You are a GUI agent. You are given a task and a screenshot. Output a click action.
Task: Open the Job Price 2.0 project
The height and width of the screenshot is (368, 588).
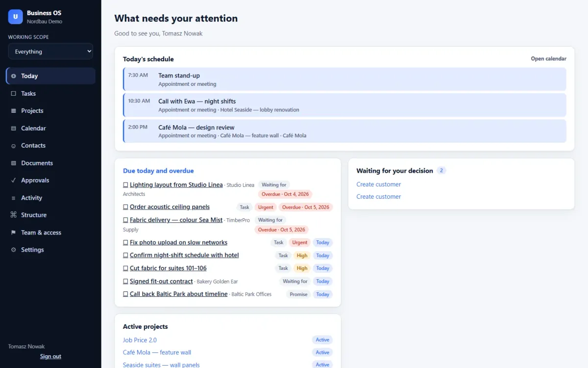click(x=140, y=340)
